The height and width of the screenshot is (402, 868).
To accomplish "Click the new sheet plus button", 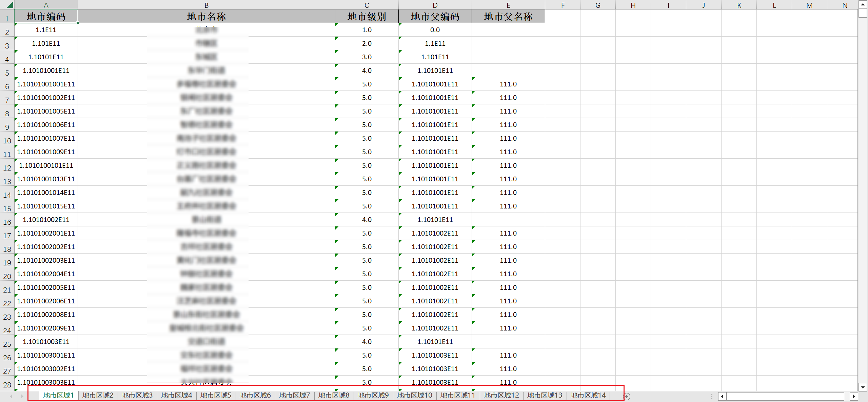I will 627,396.
